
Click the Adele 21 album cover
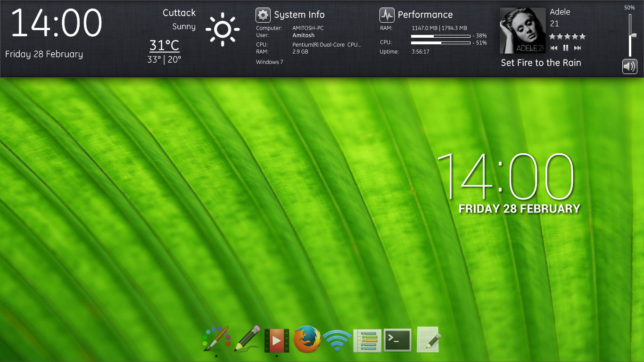point(522,31)
